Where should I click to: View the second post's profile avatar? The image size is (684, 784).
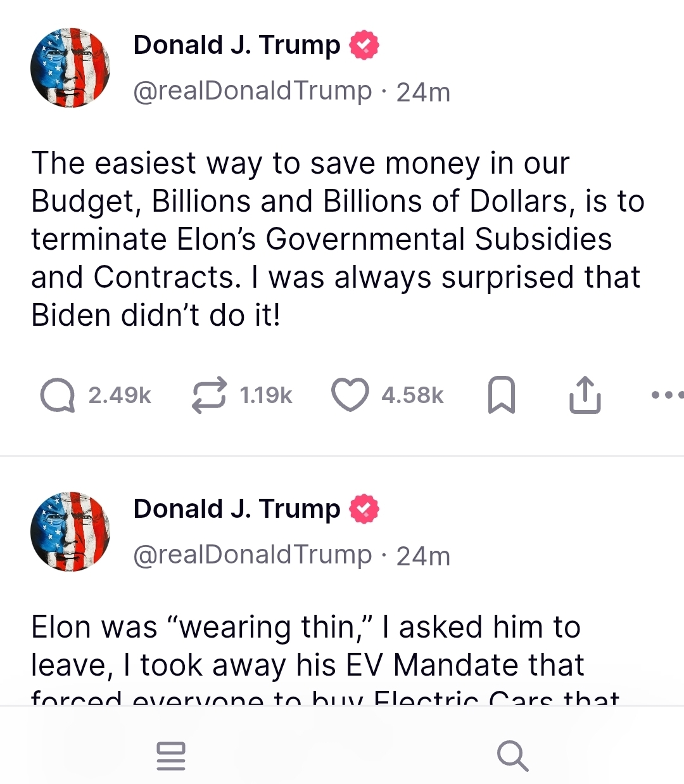tap(70, 531)
